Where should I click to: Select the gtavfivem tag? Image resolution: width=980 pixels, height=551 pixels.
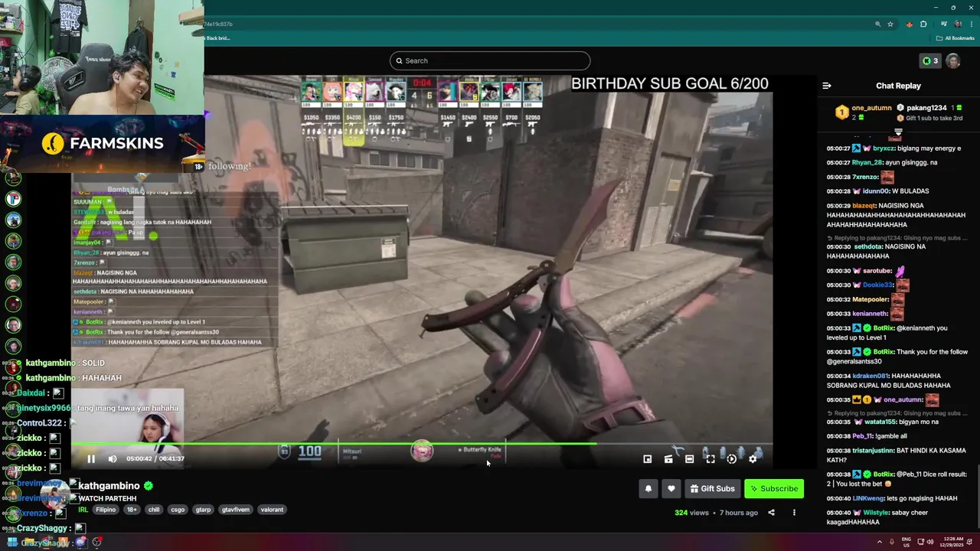coord(236,510)
